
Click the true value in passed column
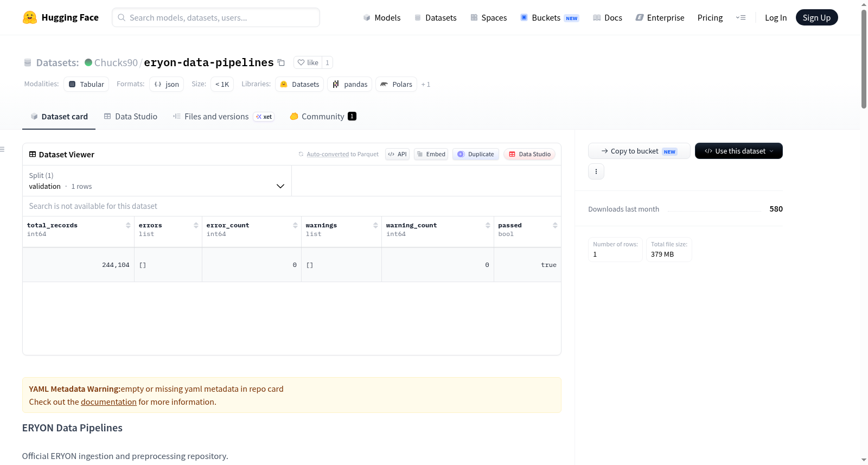[548, 265]
